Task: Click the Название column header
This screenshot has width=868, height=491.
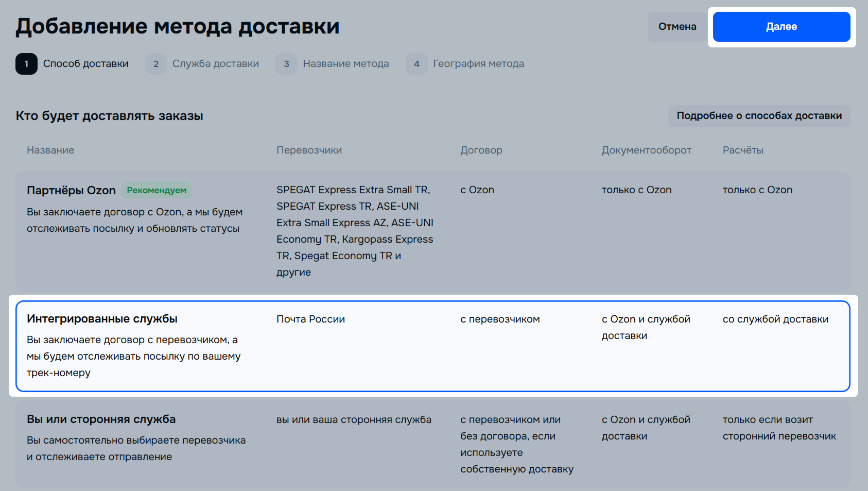Action: [50, 150]
